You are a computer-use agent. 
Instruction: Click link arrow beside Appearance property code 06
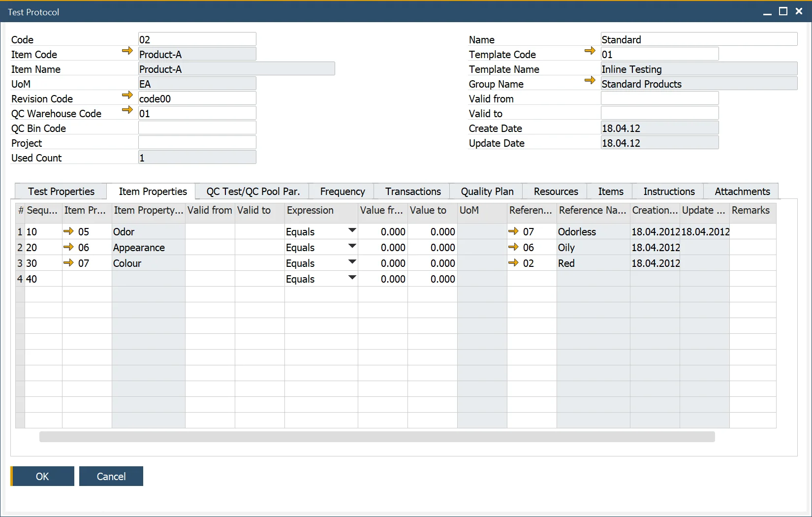pos(68,247)
